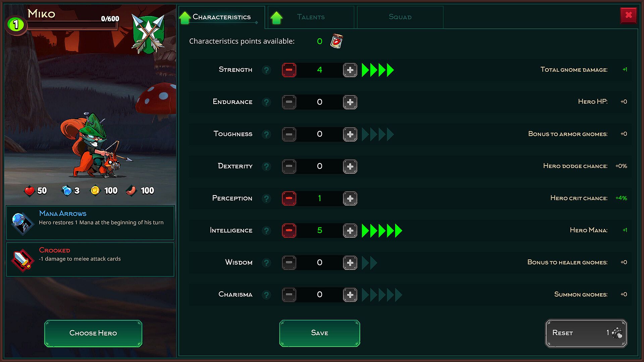644x362 pixels.
Task: Click the Perception help question mark icon
Action: 266,199
